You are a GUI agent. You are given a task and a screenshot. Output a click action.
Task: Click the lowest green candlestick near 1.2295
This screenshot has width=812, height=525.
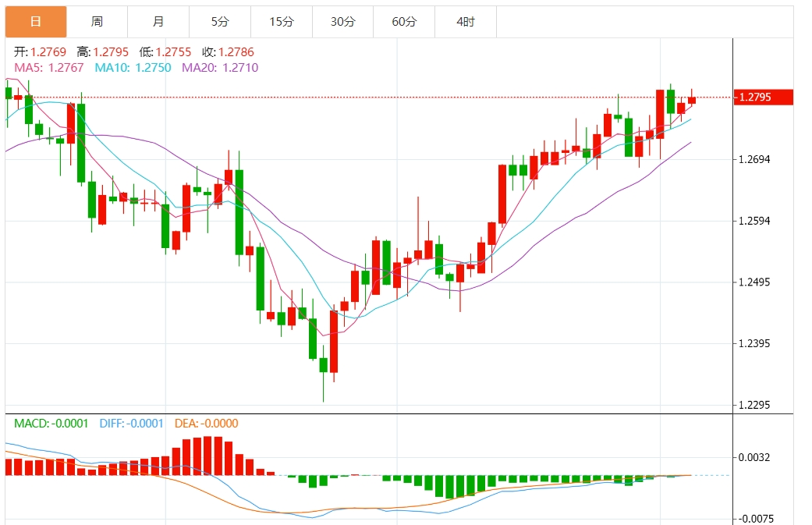tap(324, 365)
